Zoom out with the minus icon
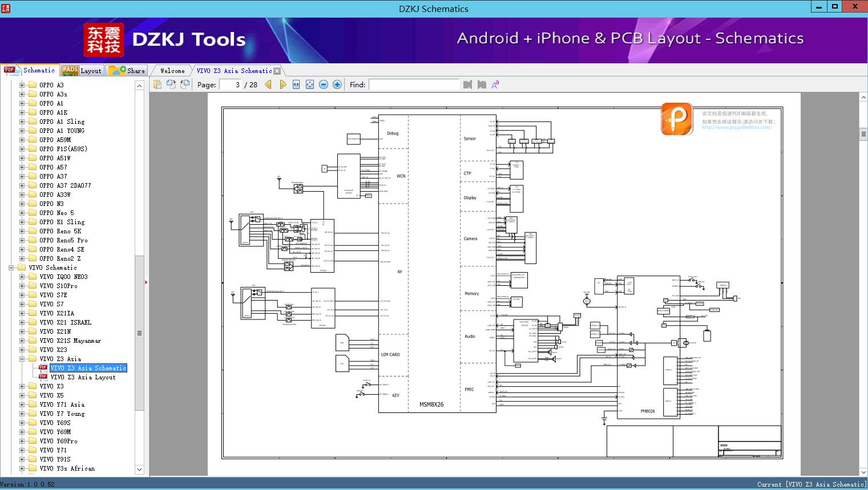The height and width of the screenshot is (490, 868). pyautogui.click(x=324, y=84)
